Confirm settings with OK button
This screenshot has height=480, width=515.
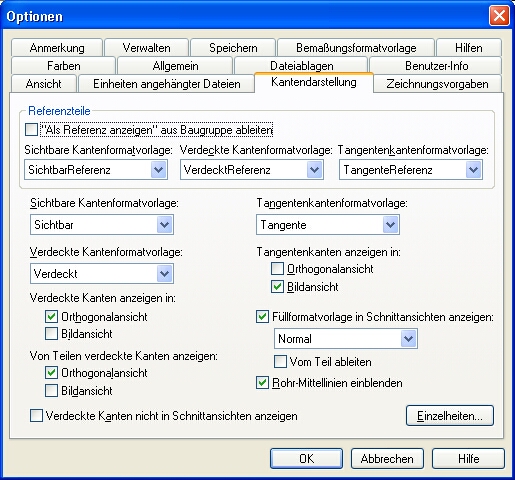pyautogui.click(x=306, y=459)
